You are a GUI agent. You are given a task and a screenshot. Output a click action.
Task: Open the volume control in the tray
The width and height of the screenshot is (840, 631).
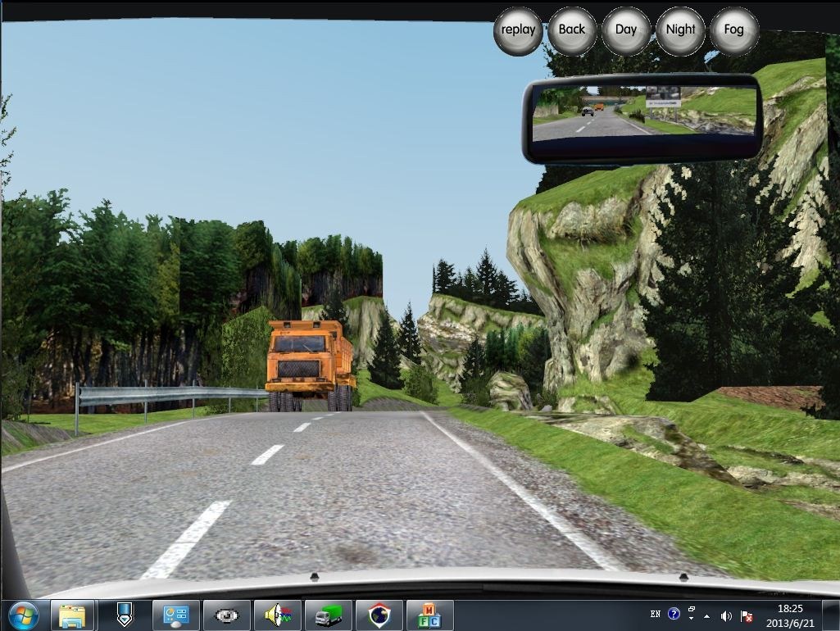click(726, 615)
